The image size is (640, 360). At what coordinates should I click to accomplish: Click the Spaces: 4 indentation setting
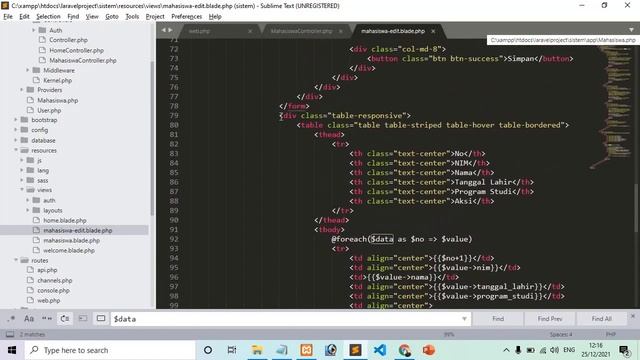[x=561, y=334]
